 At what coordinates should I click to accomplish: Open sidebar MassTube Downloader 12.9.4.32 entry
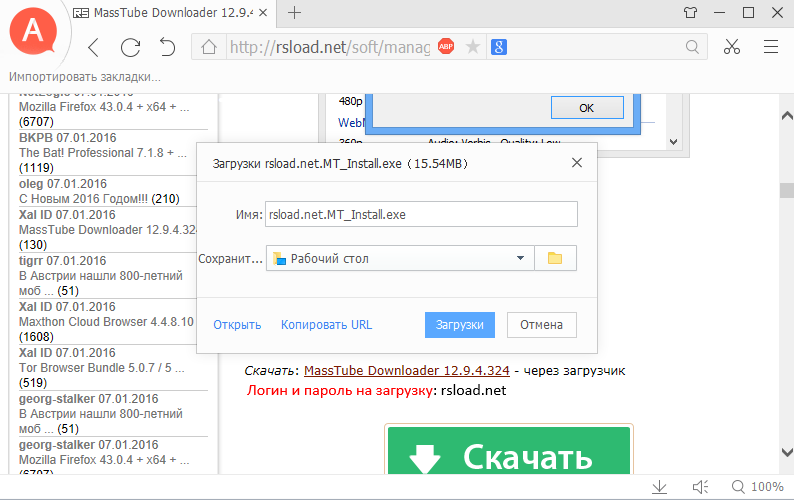(107, 229)
